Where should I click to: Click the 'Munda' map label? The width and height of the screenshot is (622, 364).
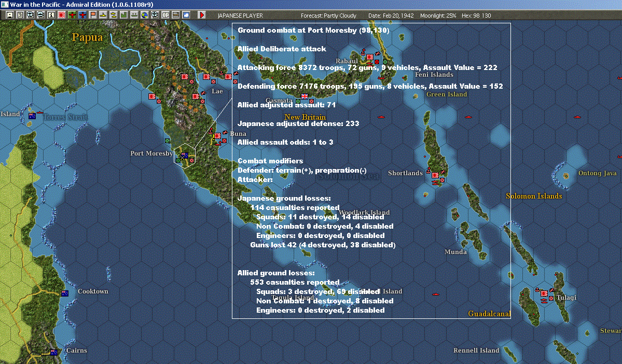coord(455,252)
